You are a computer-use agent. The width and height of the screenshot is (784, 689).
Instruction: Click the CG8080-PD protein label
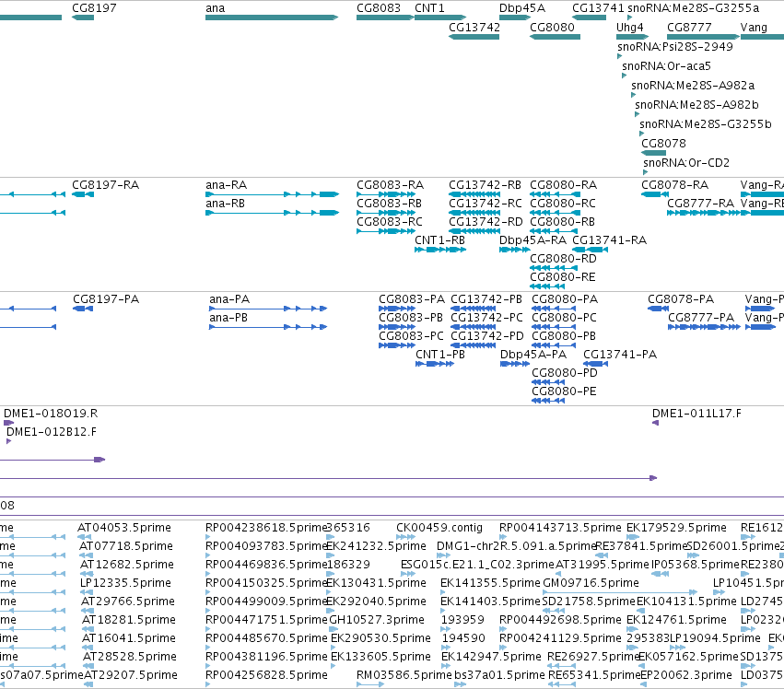point(565,372)
